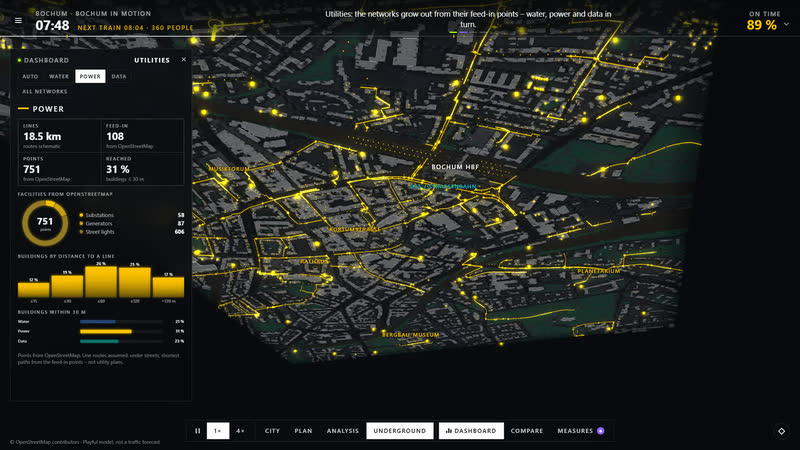Viewport: 800px width, 450px height.
Task: Click the Measures purple badge icon
Action: (x=601, y=431)
